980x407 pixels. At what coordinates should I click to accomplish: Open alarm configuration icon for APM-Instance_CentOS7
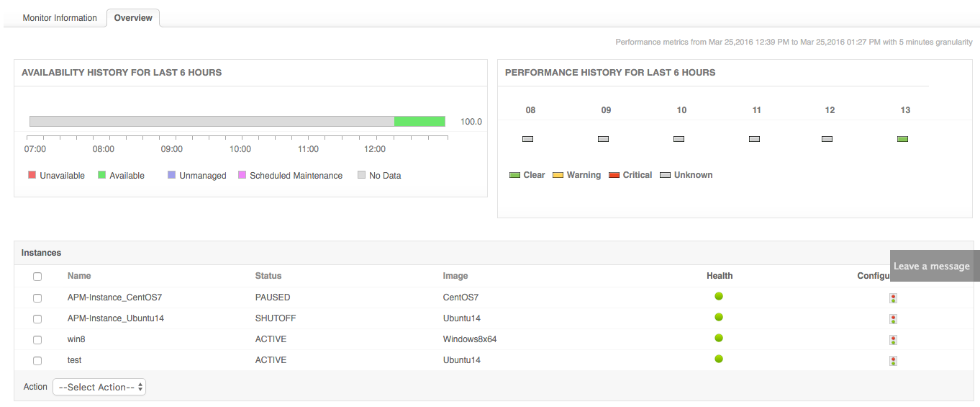[893, 298]
